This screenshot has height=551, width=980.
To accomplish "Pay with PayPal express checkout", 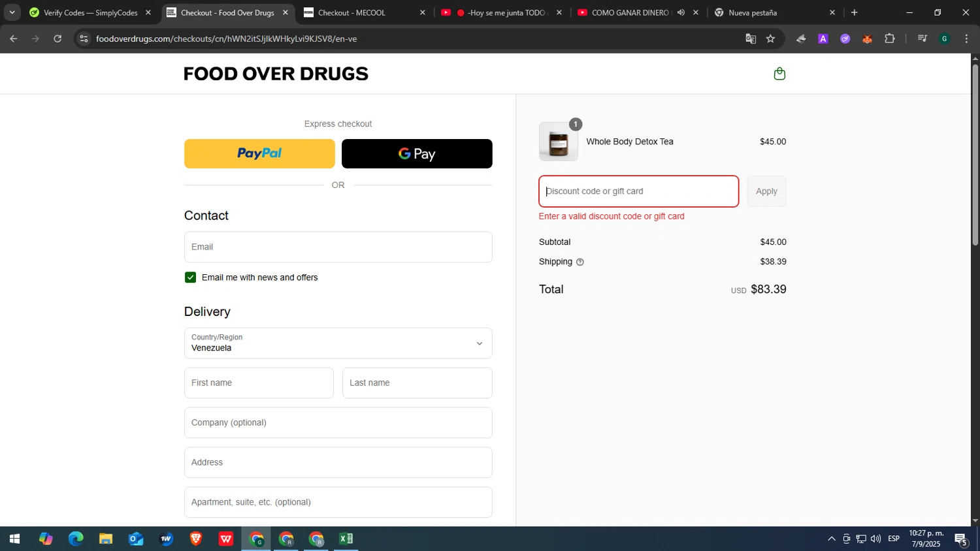I will coord(259,153).
